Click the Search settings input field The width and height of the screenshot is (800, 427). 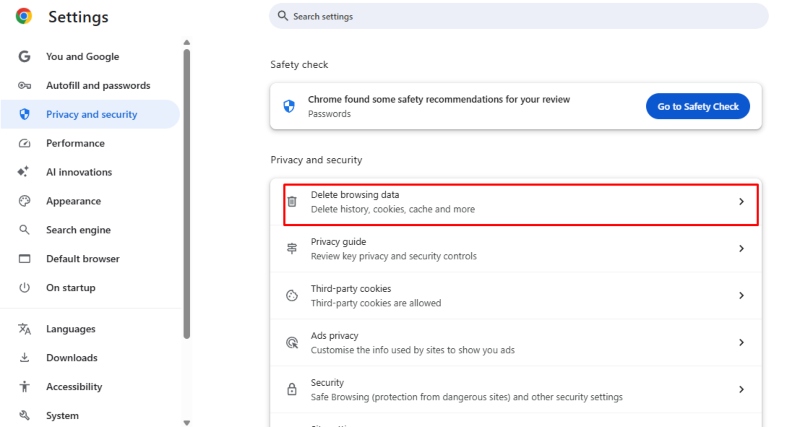tap(518, 16)
